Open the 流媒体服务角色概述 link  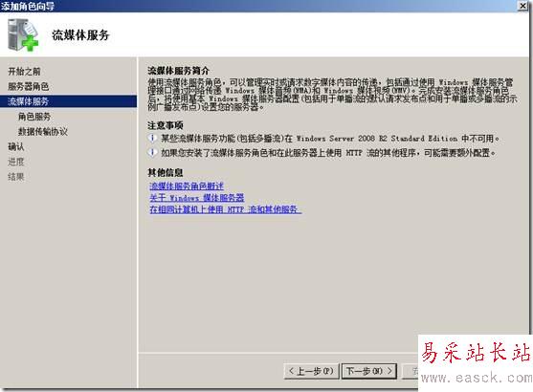[187, 186]
